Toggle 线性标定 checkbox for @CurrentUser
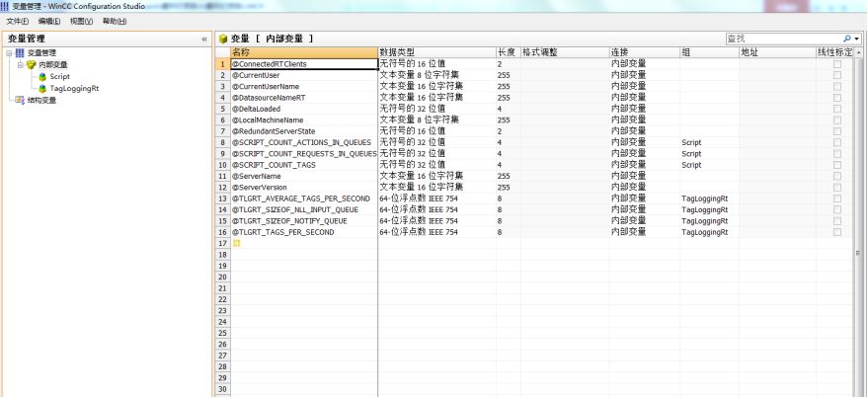868x398 pixels. coord(837,75)
